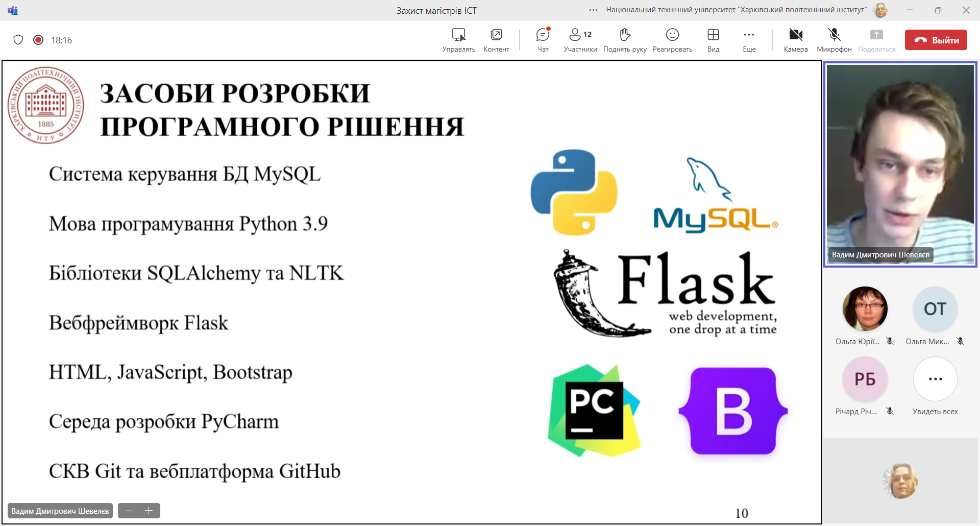Viewport: 980px width, 526px height.
Task: Zoom out the shared slide with minus
Action: 129,511
